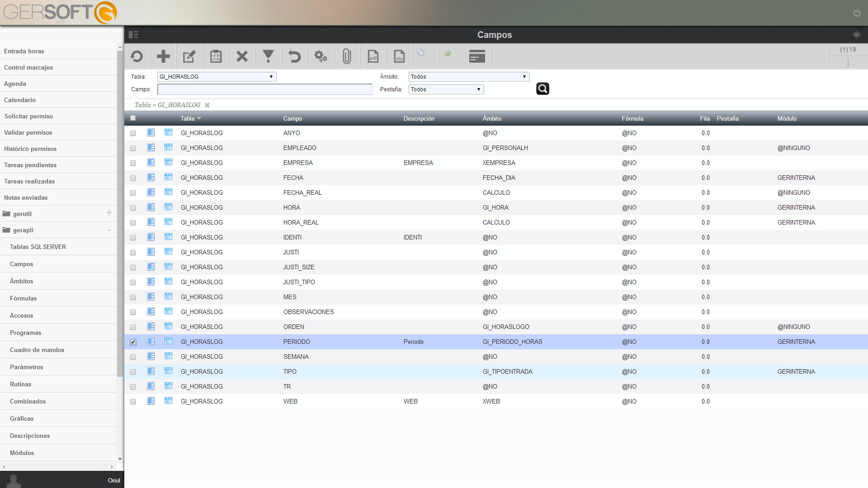Click the paperclip attachments icon

click(x=347, y=56)
